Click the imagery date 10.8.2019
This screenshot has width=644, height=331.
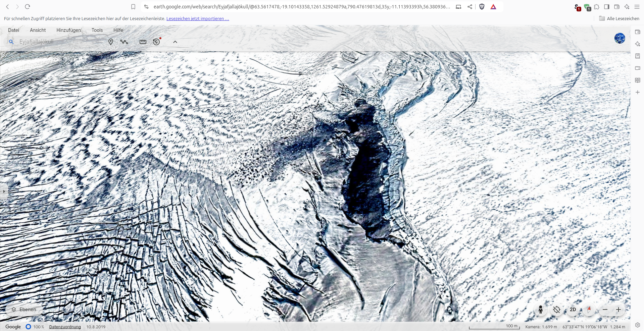[x=96, y=327]
